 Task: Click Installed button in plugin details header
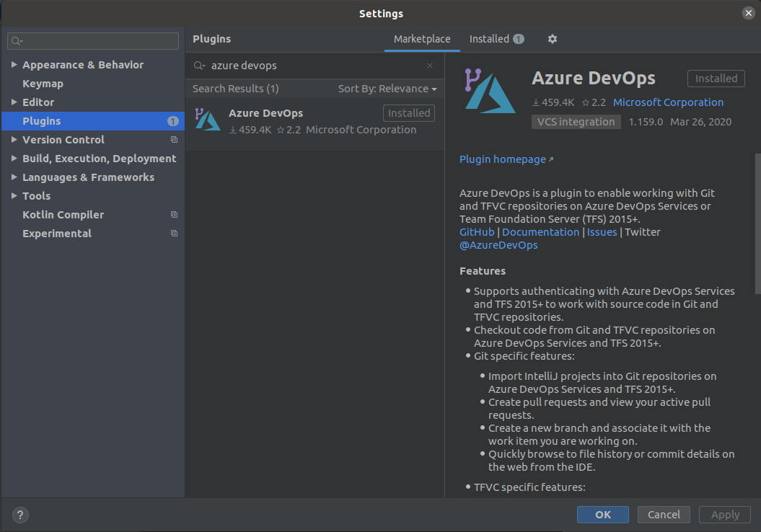[716, 79]
